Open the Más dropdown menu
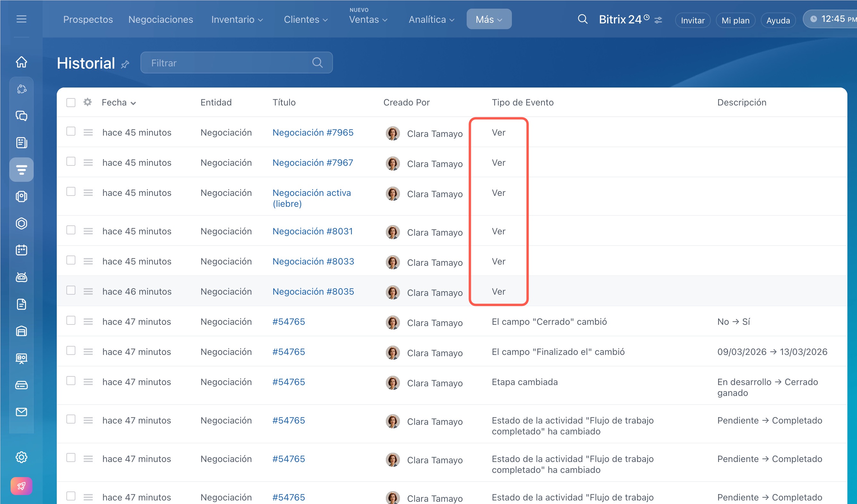 point(489,19)
